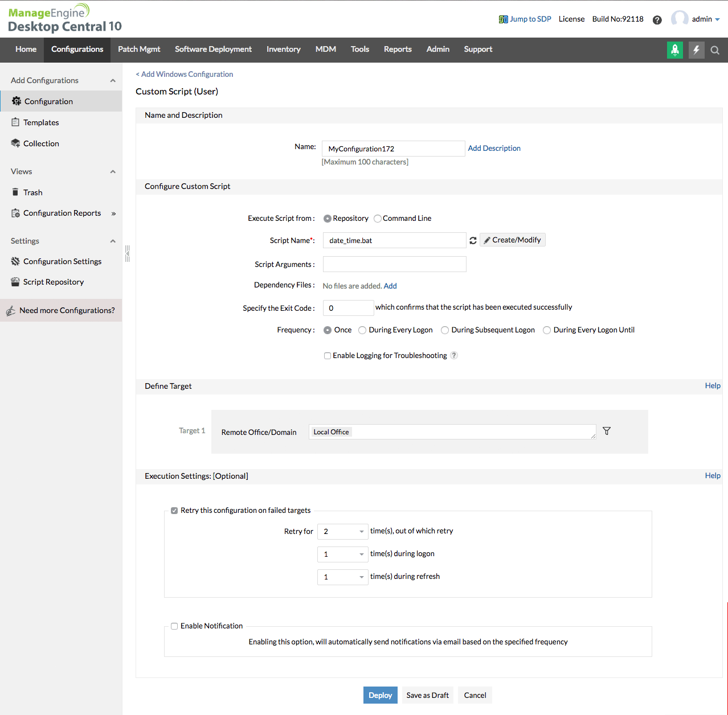Click the ManageEngine Desktop Central logo

(65, 19)
